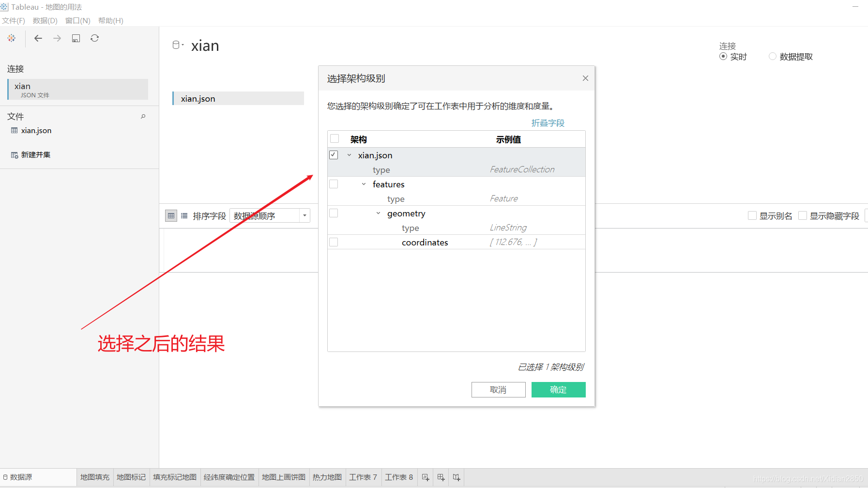Image resolution: width=868 pixels, height=488 pixels.
Task: Select the data extract radio button
Action: 773,57
